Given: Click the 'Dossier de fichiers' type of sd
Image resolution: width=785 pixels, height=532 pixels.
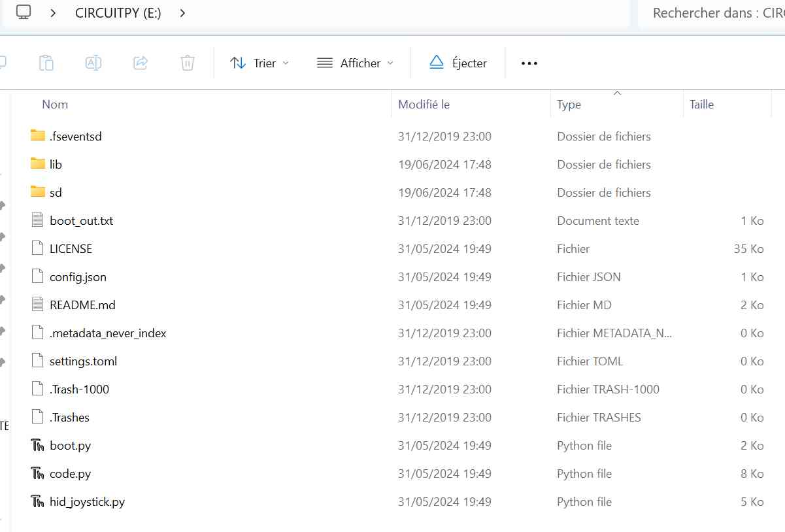Looking at the screenshot, I should 604,193.
